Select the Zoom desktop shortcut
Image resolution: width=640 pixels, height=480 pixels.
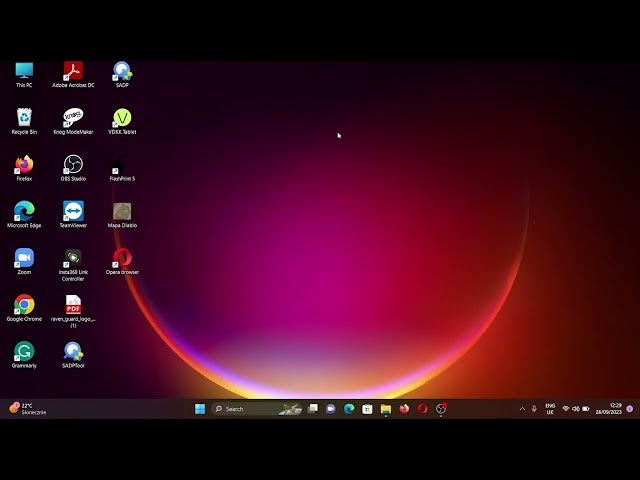pos(24,262)
